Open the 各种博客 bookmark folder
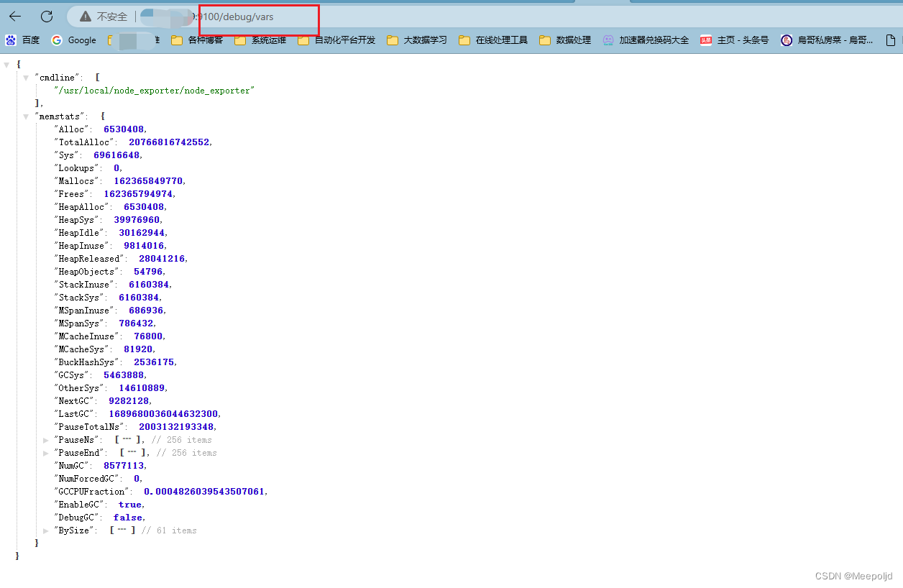The width and height of the screenshot is (903, 588). tap(203, 40)
